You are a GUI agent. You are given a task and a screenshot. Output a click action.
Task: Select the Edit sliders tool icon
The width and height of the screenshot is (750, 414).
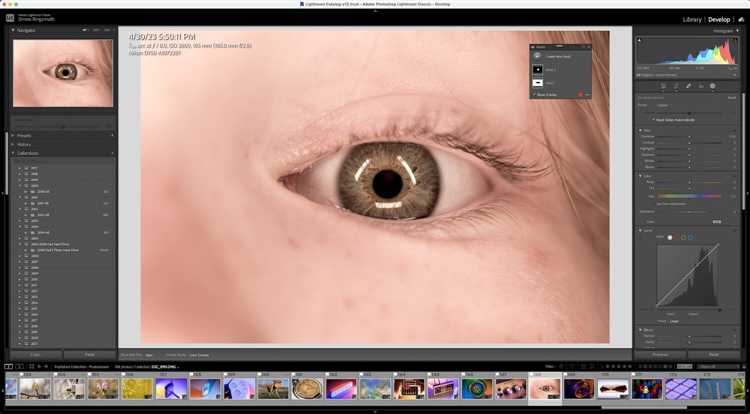click(663, 86)
